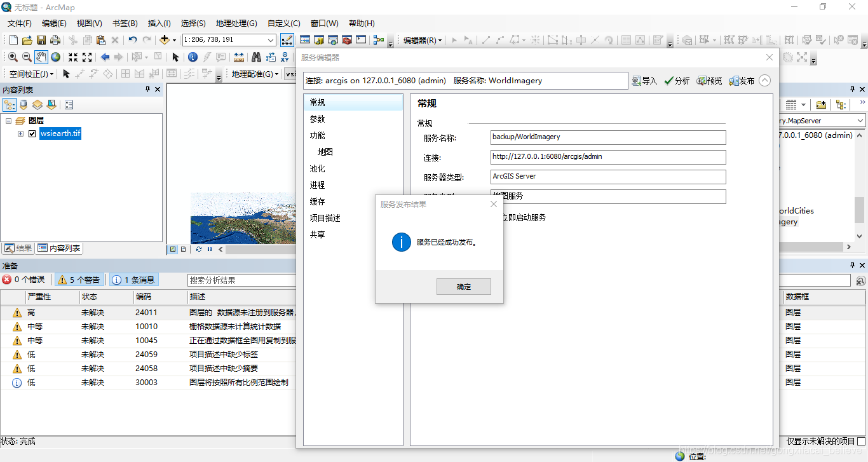Viewport: 868px width, 462px height.
Task: Open a map document with folder icon
Action: coord(27,40)
